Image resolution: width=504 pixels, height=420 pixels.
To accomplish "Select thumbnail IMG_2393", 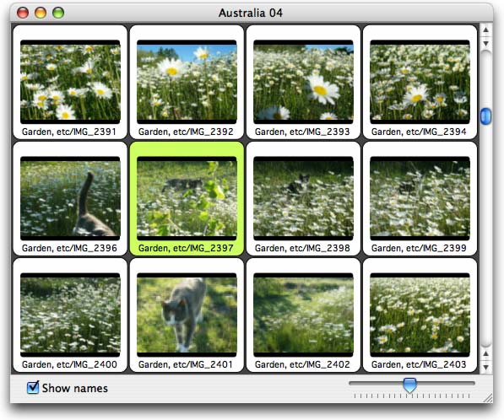I will coord(303,82).
